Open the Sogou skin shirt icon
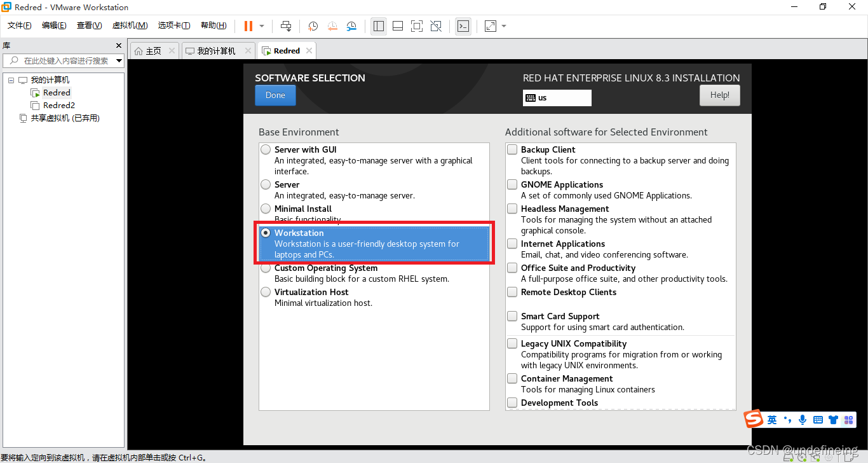Screen dimensions: 868x463 [833, 420]
